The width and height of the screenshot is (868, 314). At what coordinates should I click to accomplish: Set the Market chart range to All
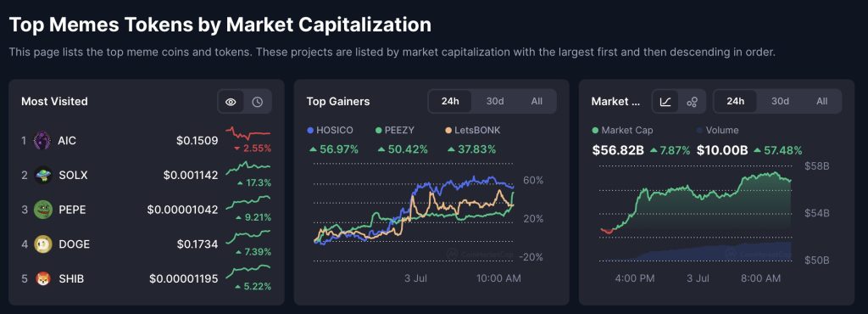(821, 101)
